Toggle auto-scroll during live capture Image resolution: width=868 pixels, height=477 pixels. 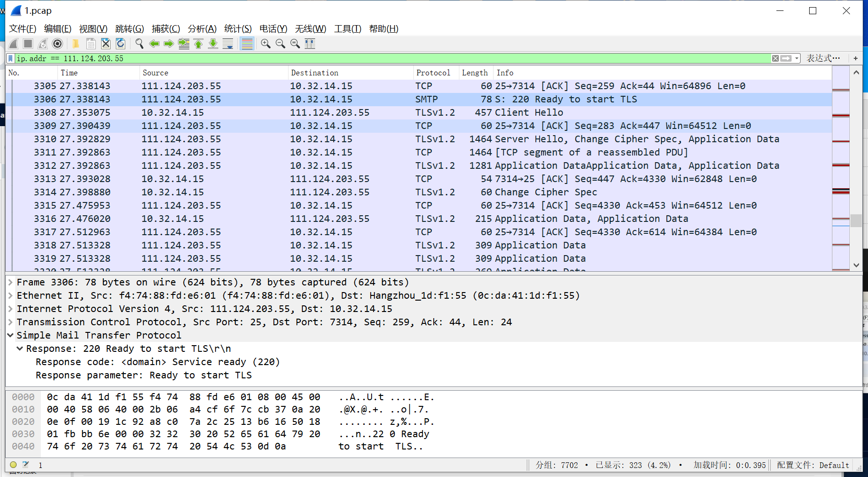(228, 44)
